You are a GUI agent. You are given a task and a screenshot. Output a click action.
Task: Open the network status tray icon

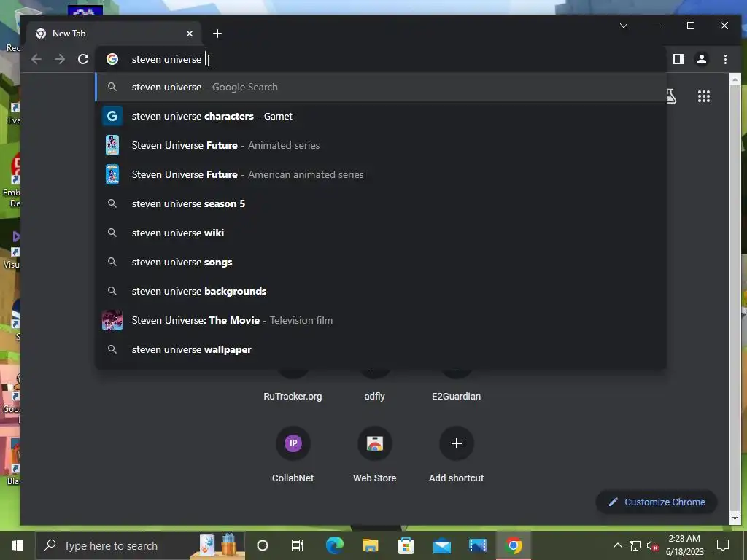[635, 545]
